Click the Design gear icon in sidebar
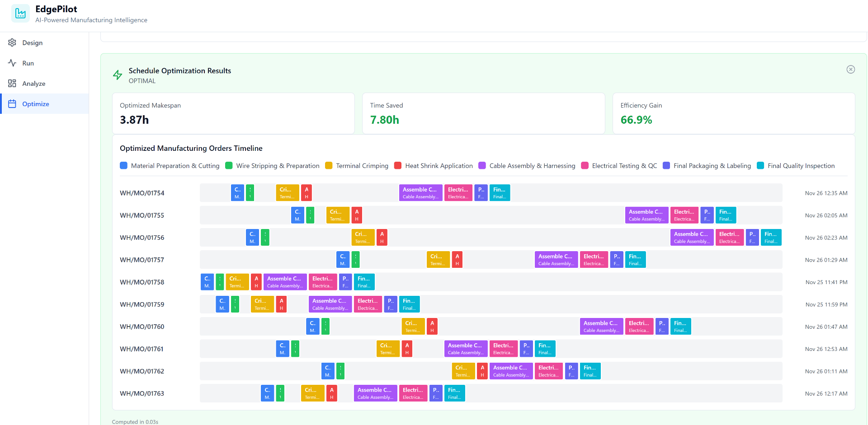This screenshot has width=868, height=425. pos(12,42)
